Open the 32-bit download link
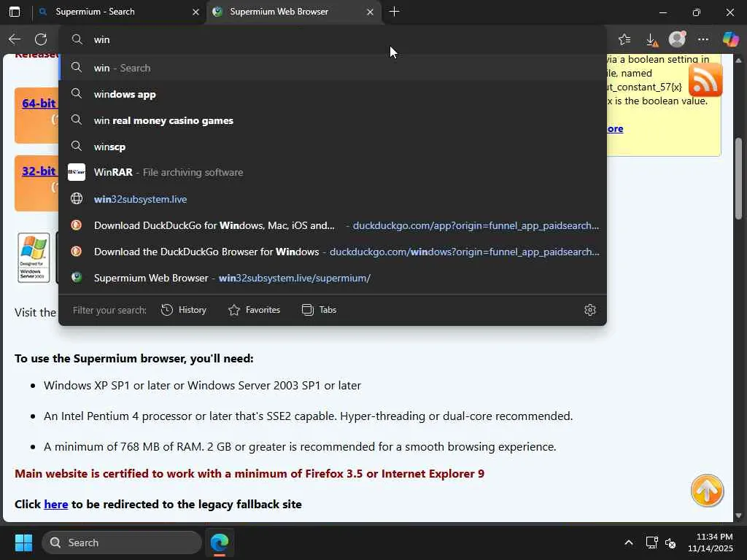This screenshot has height=560, width=747. [39, 171]
